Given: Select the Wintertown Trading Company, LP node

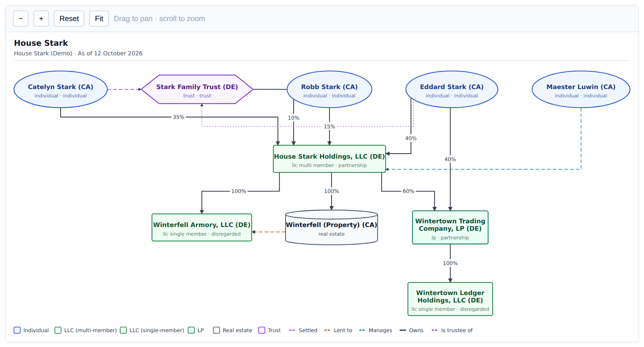Looking at the screenshot, I should (x=450, y=228).
